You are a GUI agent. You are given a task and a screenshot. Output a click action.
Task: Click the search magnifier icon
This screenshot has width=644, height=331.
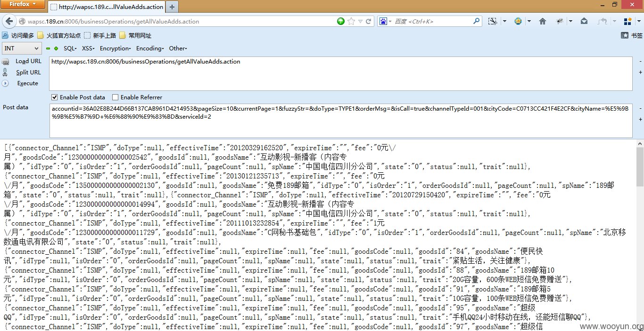(477, 21)
